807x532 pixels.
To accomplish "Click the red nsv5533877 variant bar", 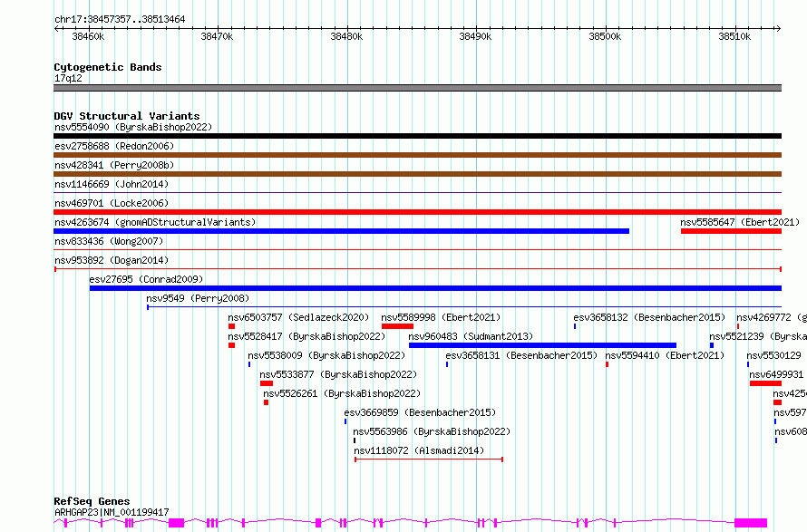I will point(267,383).
